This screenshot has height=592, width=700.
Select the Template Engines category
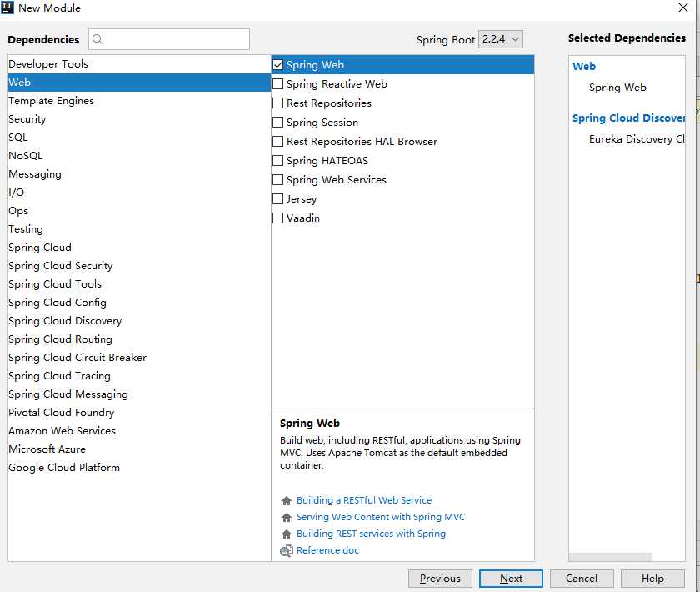click(x=139, y=101)
